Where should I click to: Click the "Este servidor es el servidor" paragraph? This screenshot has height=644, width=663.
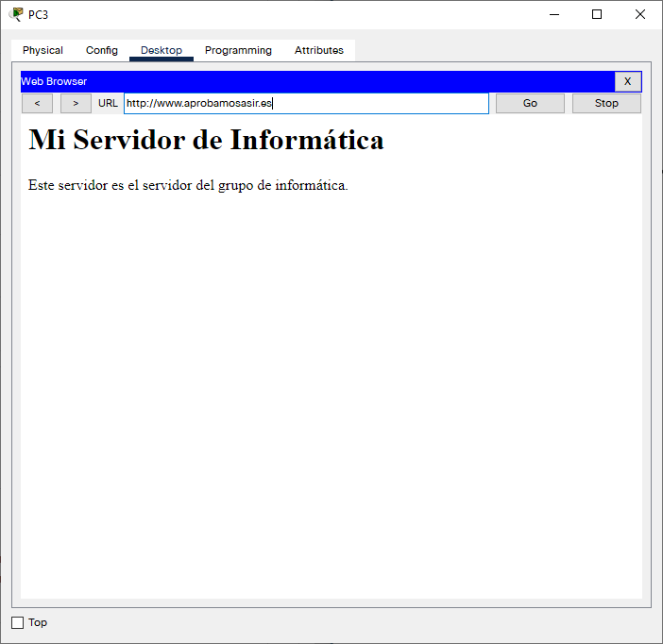coord(188,185)
